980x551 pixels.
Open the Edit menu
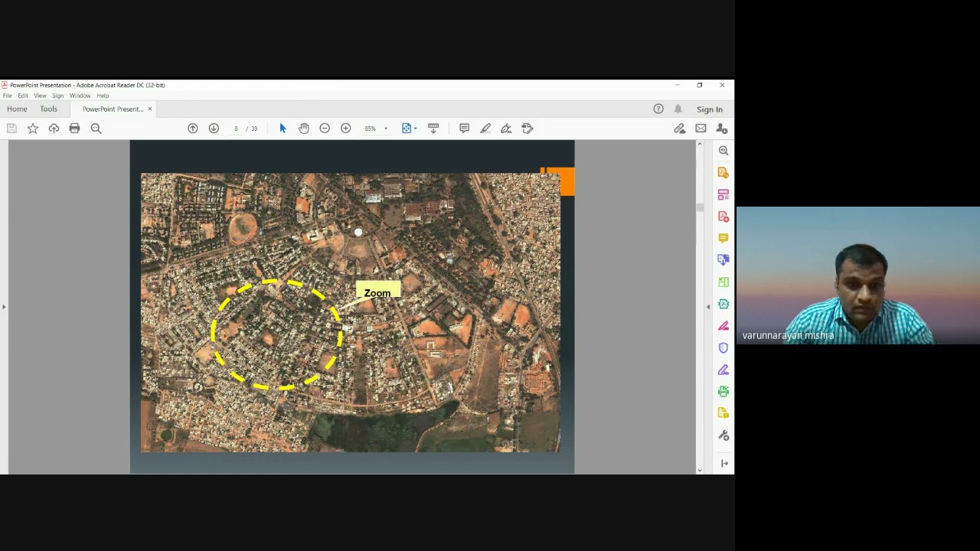point(23,96)
